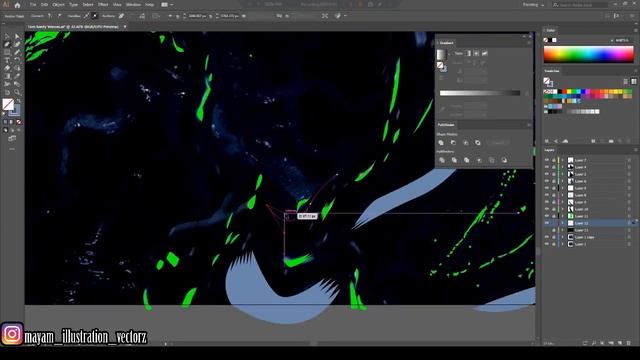Click Trim in the Pathfinders row
Screen dimensions: 640x360
click(x=454, y=160)
